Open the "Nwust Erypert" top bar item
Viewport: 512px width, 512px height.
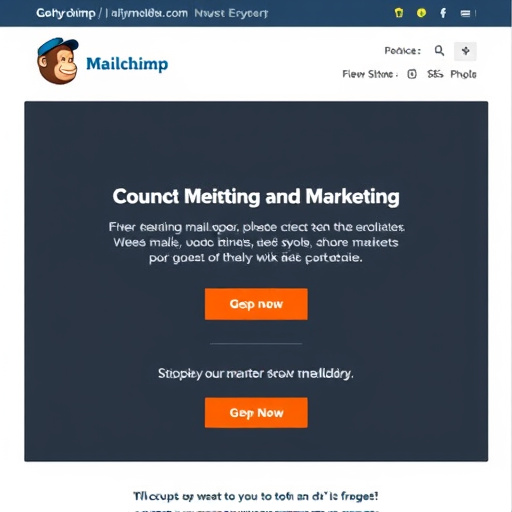(x=231, y=13)
